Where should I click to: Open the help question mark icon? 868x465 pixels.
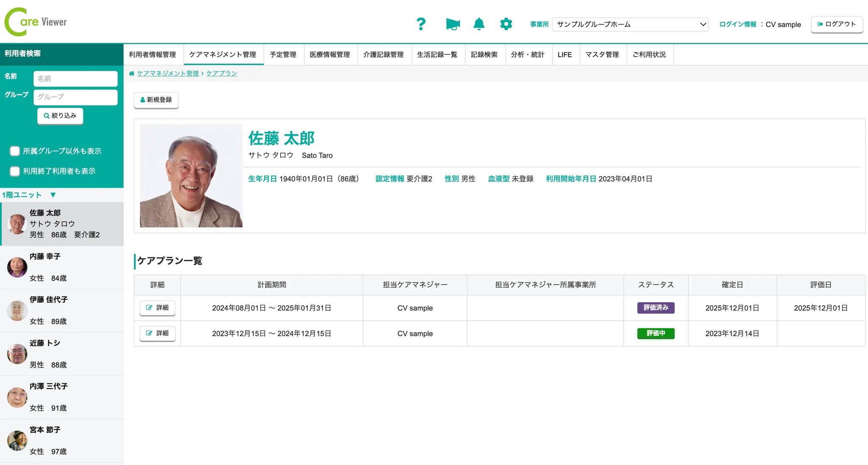(421, 24)
